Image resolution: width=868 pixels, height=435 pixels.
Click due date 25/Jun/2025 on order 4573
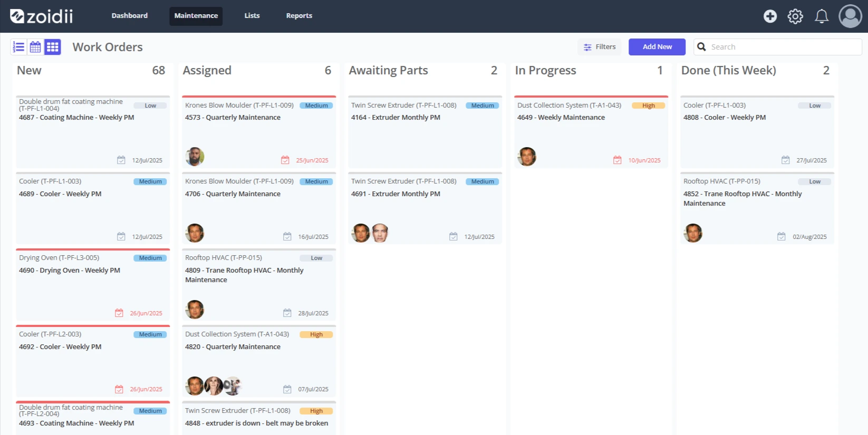pyautogui.click(x=312, y=160)
